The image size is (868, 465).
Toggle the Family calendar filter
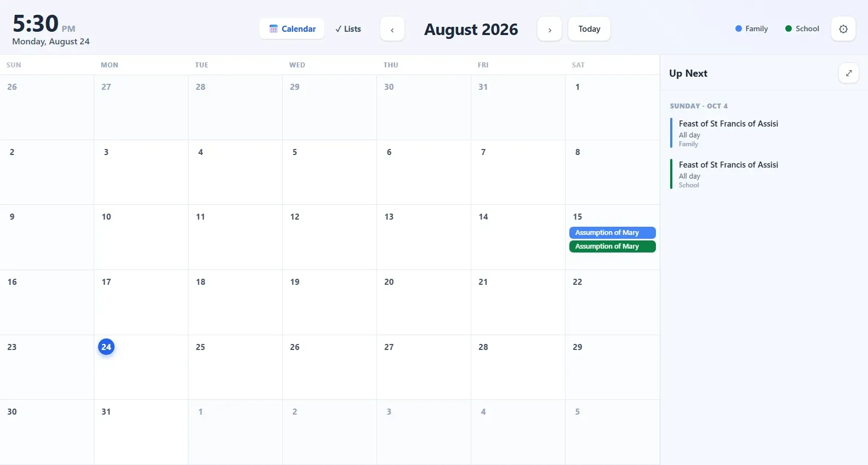pyautogui.click(x=751, y=28)
